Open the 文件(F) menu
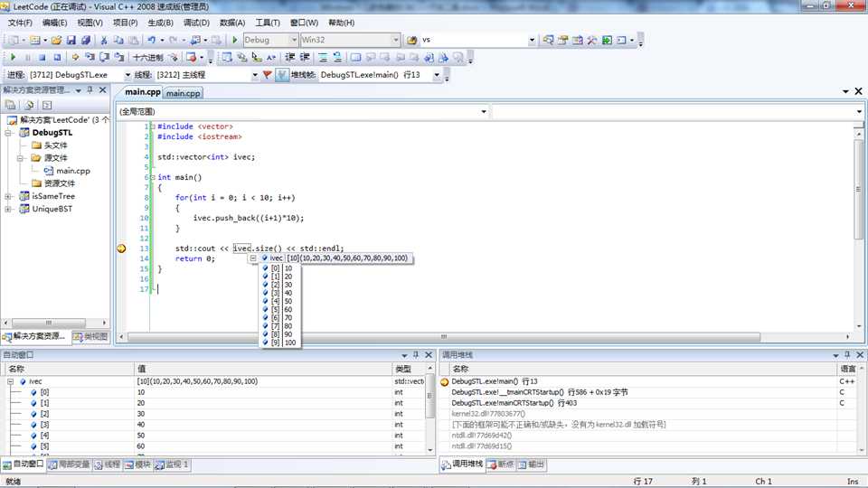The height and width of the screenshot is (488, 868). click(20, 23)
